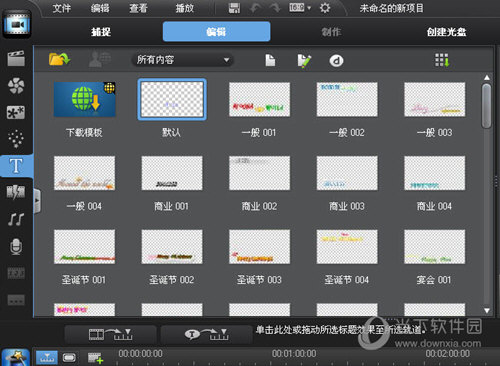Click timeline ruler at 00:02:00:00
Screen dimensions: 500x366
click(448, 354)
